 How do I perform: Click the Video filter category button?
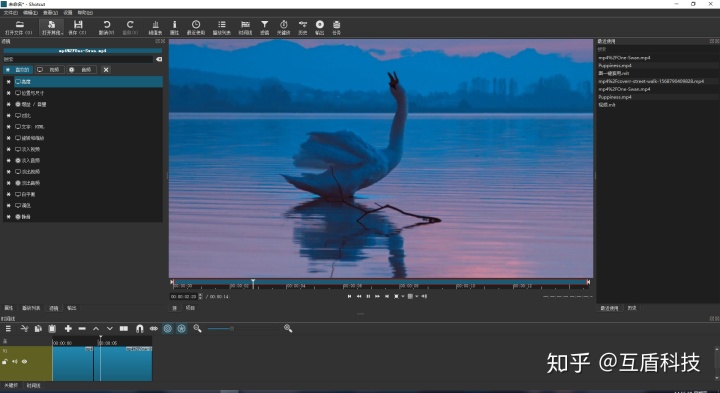pos(49,70)
